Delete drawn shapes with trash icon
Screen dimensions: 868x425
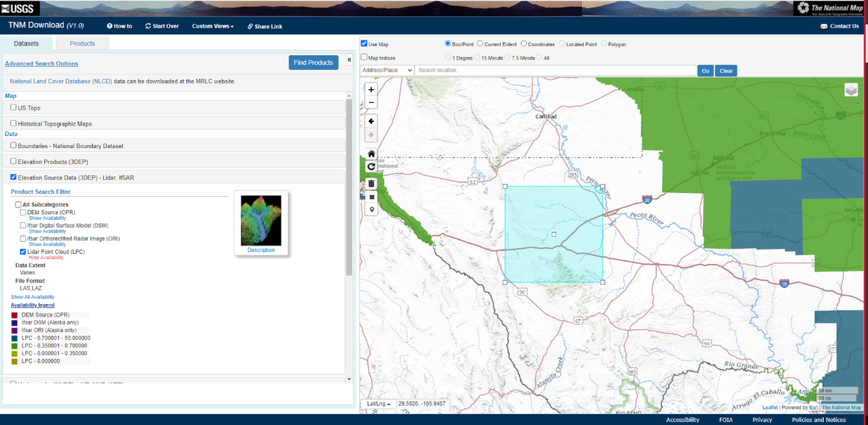click(371, 184)
